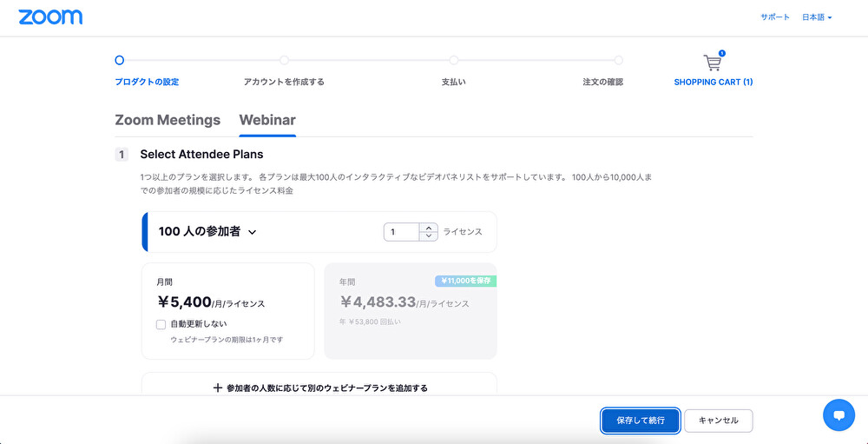
Task: Click the キャンセル button
Action: (x=719, y=421)
